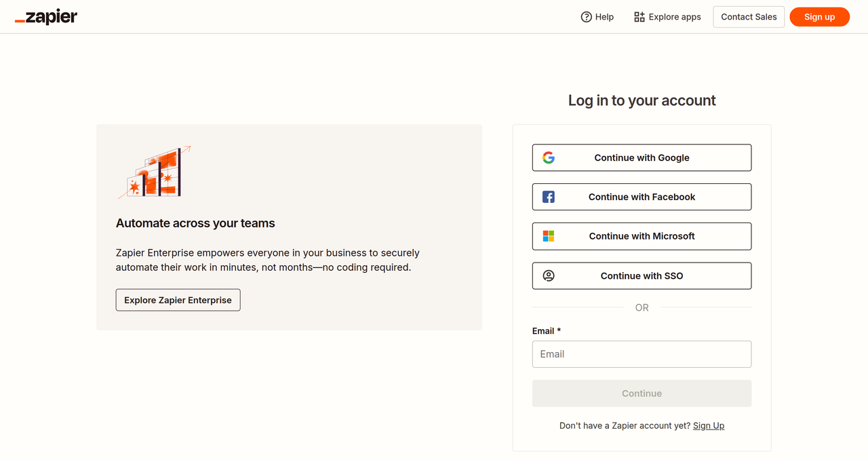Follow the Sign Up link below form
The width and height of the screenshot is (868, 460).
point(709,425)
